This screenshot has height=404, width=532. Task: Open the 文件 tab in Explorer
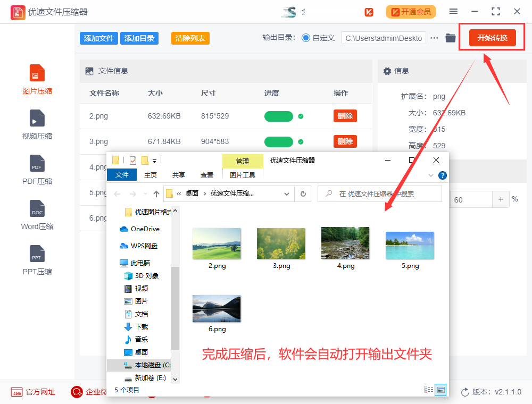(122, 174)
